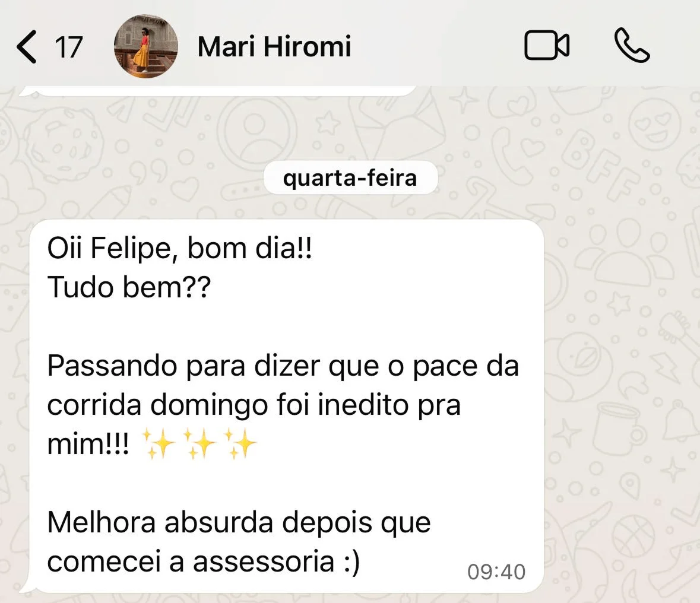Select the 09:40 message timestamp
700x603 pixels.
tap(496, 572)
